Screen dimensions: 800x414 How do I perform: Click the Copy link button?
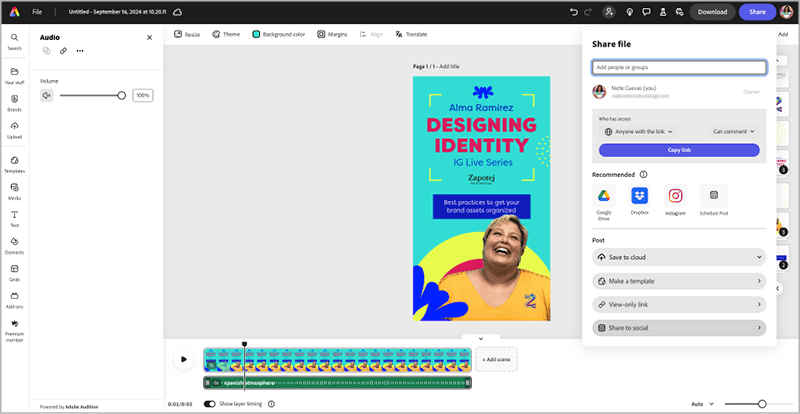[678, 150]
